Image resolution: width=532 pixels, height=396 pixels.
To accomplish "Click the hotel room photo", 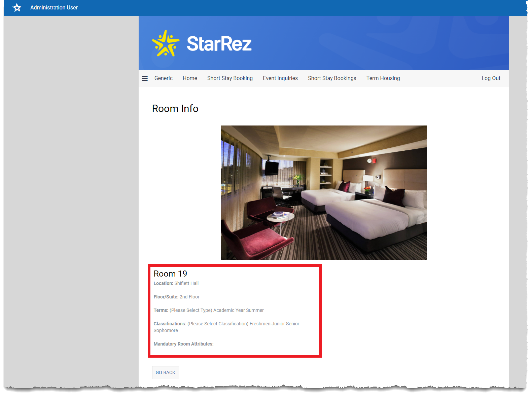I will coord(323,192).
